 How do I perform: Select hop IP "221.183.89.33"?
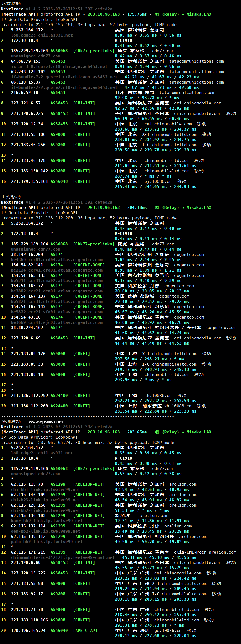[27, 364]
